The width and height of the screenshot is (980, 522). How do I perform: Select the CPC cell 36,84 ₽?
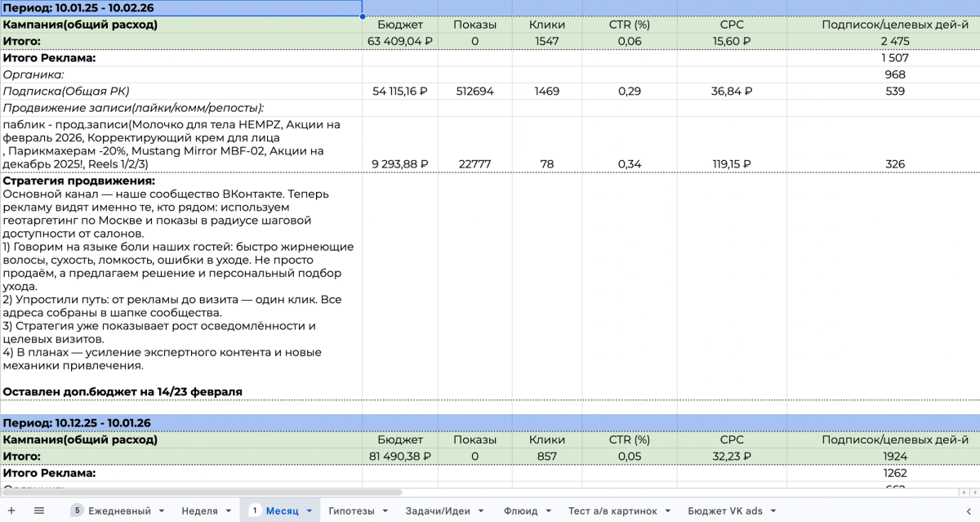click(732, 91)
